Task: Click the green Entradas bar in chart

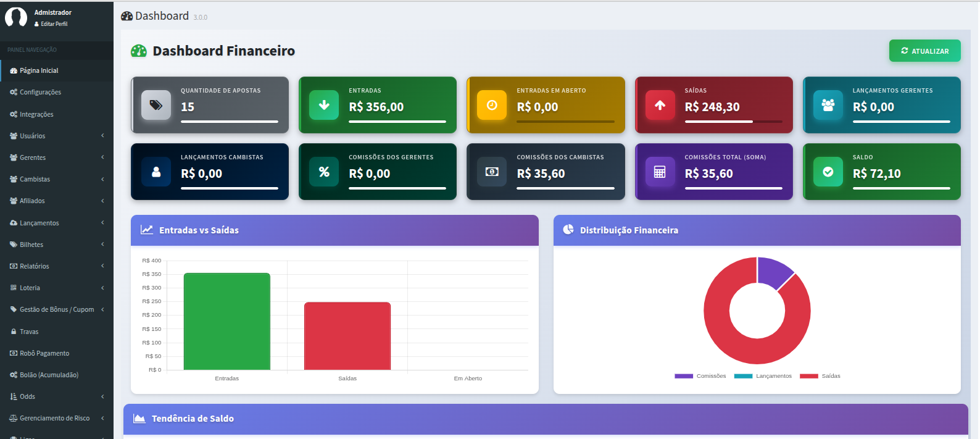Action: click(226, 321)
